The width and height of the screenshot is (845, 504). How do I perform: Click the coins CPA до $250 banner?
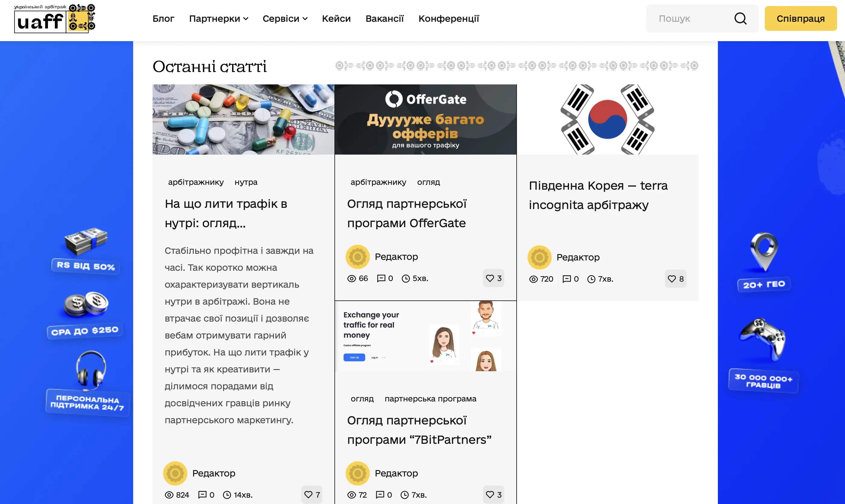(x=85, y=315)
